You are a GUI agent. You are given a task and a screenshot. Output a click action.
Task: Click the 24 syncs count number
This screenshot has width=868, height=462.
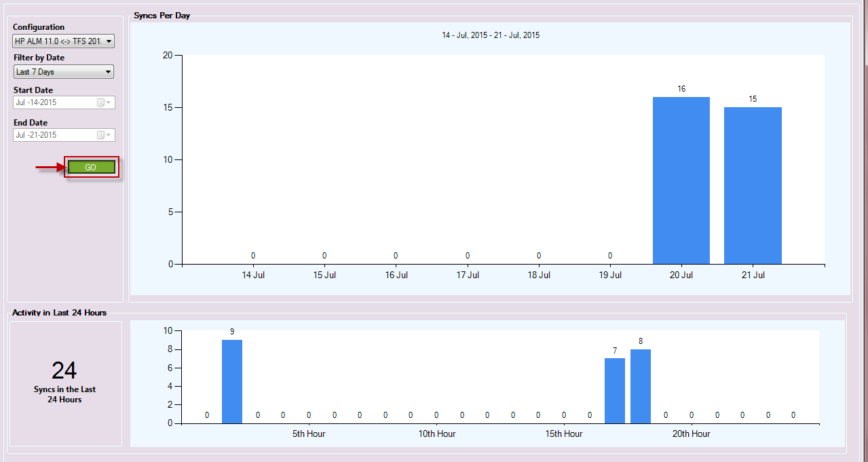coord(64,370)
